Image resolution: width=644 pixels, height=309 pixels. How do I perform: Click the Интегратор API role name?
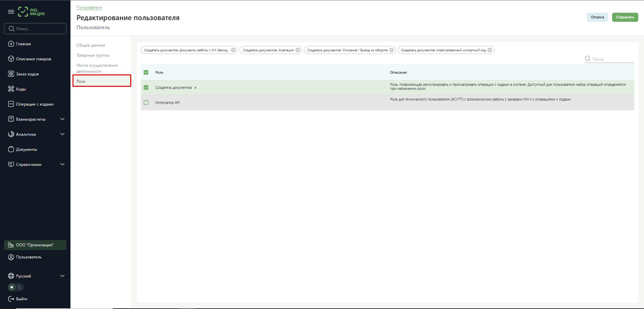[x=167, y=103]
